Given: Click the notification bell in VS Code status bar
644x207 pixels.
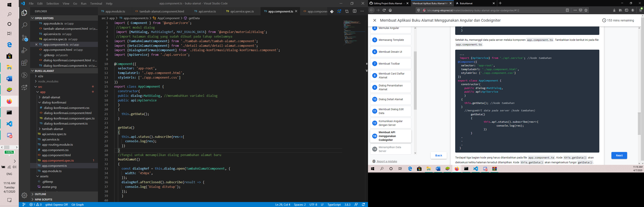Looking at the screenshot, I should [363, 205].
